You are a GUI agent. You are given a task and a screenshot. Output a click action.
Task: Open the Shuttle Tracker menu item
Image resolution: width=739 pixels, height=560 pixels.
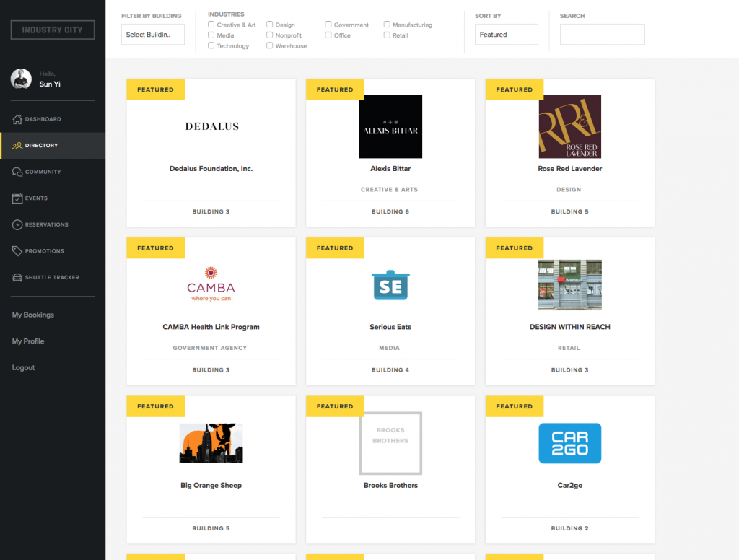(53, 278)
